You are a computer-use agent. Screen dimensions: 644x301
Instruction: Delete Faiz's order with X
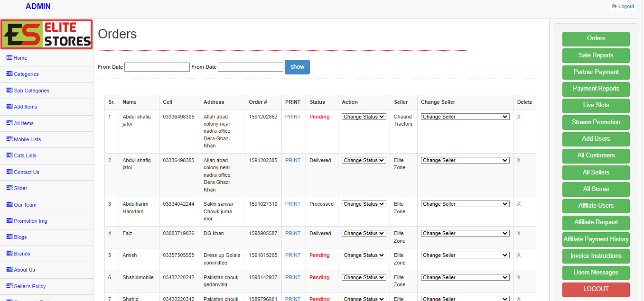coord(519,233)
